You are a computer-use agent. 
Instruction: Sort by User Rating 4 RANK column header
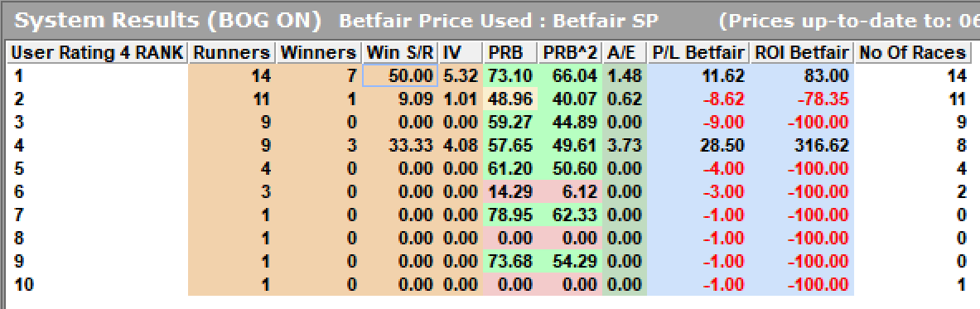(x=98, y=53)
